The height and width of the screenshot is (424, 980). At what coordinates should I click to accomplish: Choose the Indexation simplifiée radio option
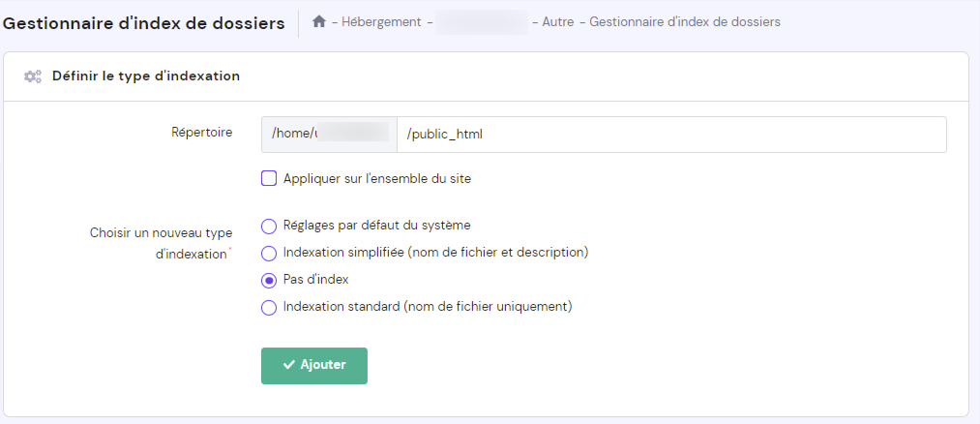point(269,253)
